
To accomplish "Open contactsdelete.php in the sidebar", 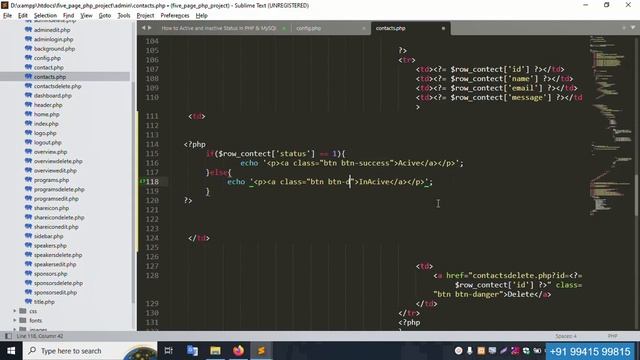I will [x=58, y=86].
